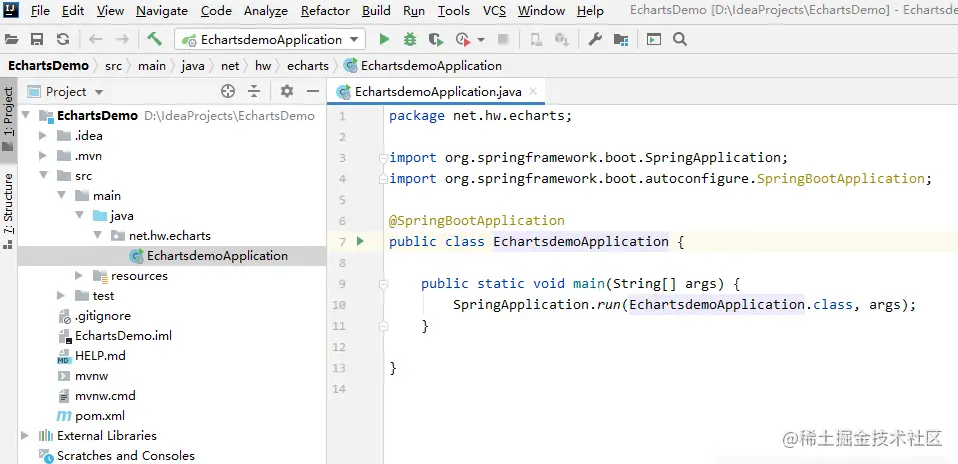Click the EchartsDemo breadcrumb
The width and height of the screenshot is (958, 464).
[x=48, y=65]
